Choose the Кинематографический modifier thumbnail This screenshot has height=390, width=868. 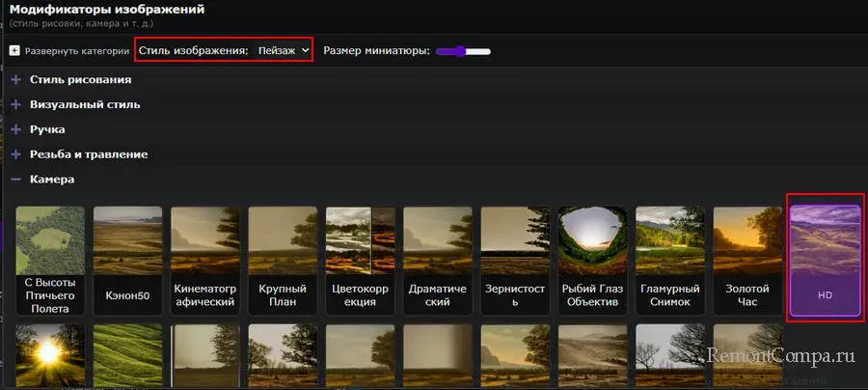coord(204,261)
